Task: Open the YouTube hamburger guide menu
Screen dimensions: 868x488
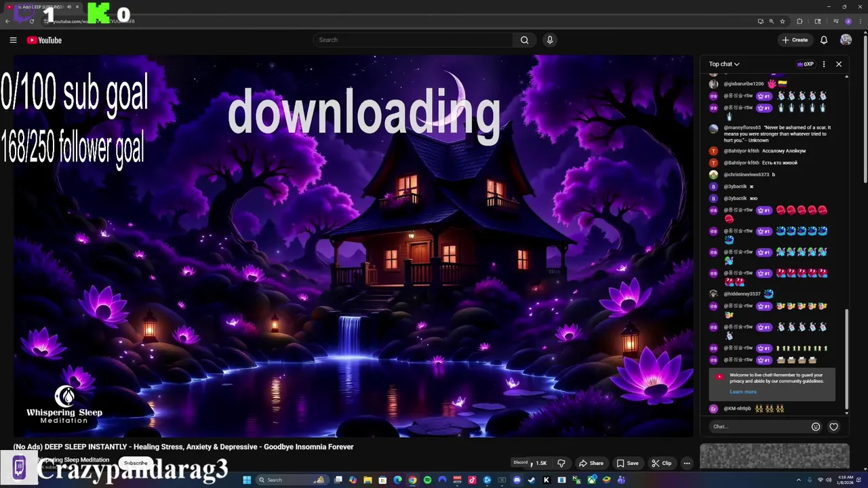Action: pyautogui.click(x=13, y=40)
